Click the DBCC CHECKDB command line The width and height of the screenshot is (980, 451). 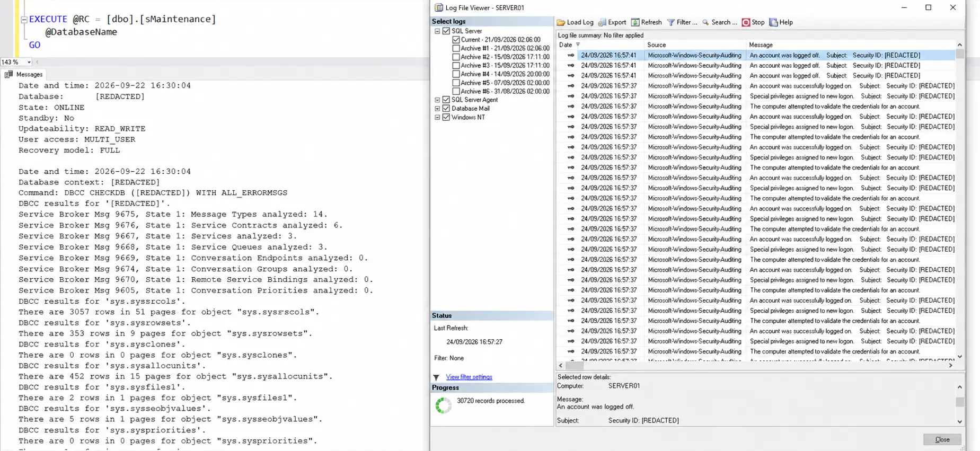coord(153,193)
